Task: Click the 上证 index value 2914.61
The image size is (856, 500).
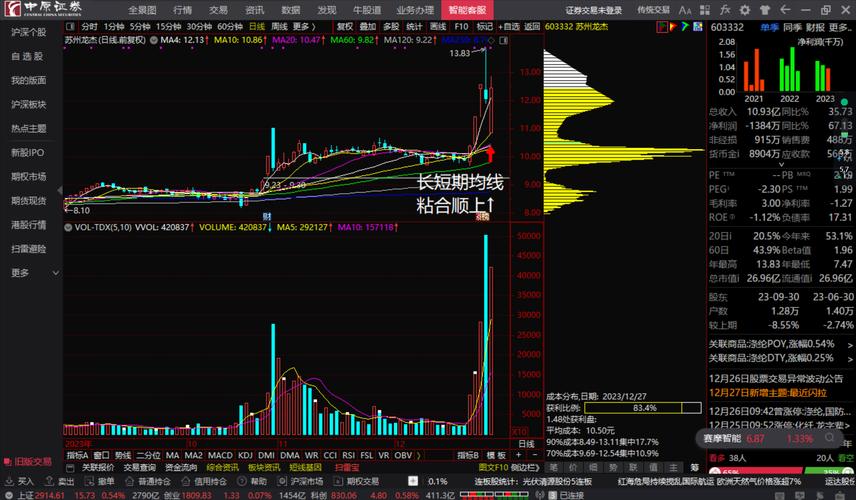Action: coord(49,495)
